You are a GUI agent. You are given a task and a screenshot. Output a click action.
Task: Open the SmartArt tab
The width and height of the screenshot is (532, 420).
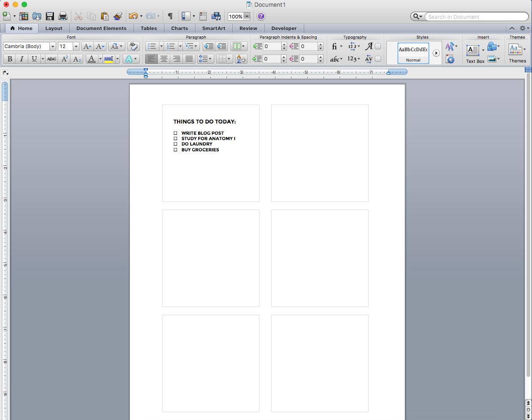213,28
